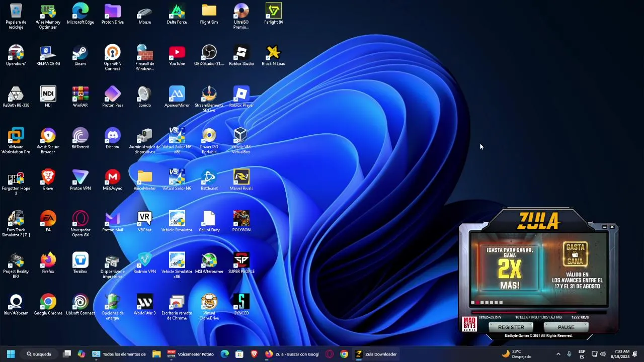
Task: Select the active red slide dot in Zula banner
Action: click(x=477, y=303)
